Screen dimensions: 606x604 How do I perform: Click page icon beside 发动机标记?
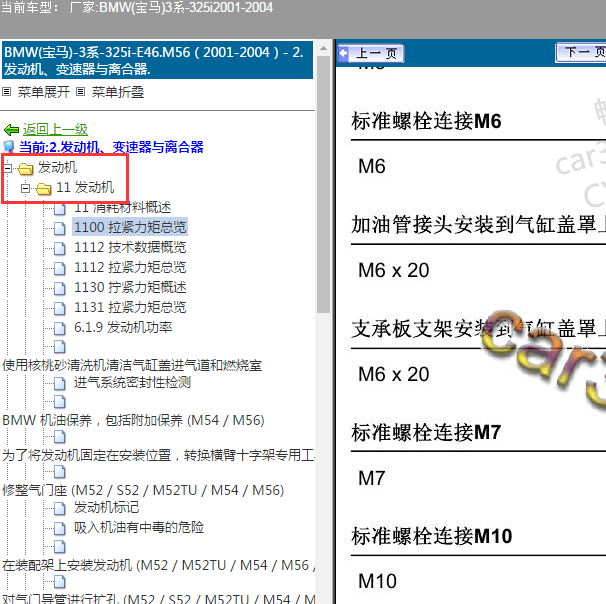[60, 509]
